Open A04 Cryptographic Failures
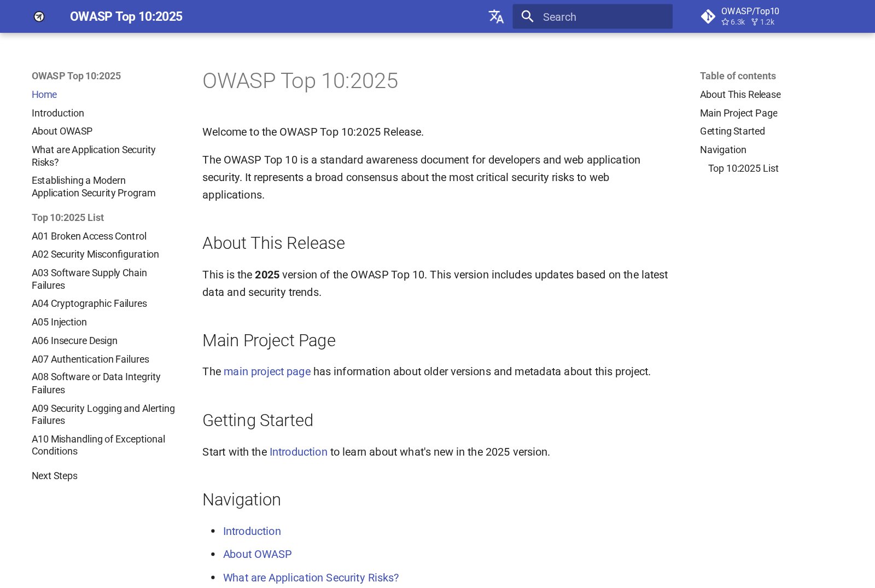 click(89, 304)
